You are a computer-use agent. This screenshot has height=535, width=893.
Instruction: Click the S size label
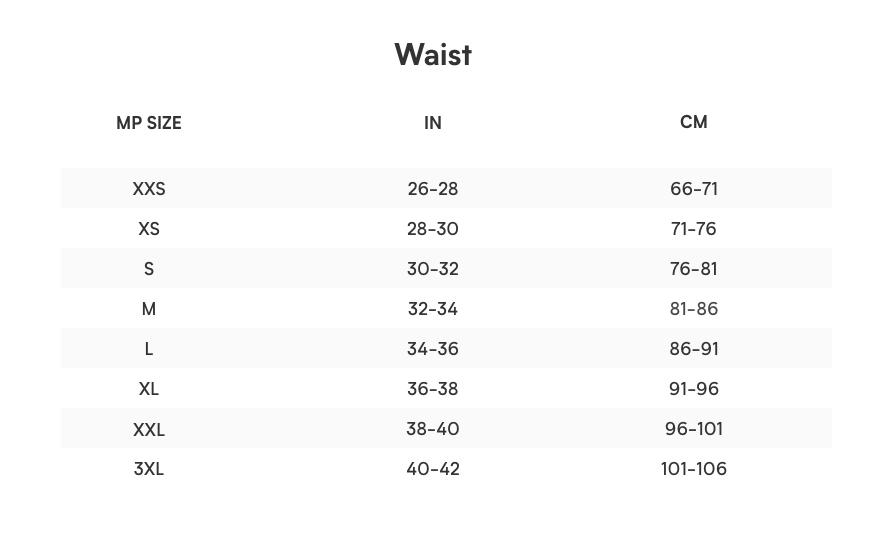[x=149, y=269]
